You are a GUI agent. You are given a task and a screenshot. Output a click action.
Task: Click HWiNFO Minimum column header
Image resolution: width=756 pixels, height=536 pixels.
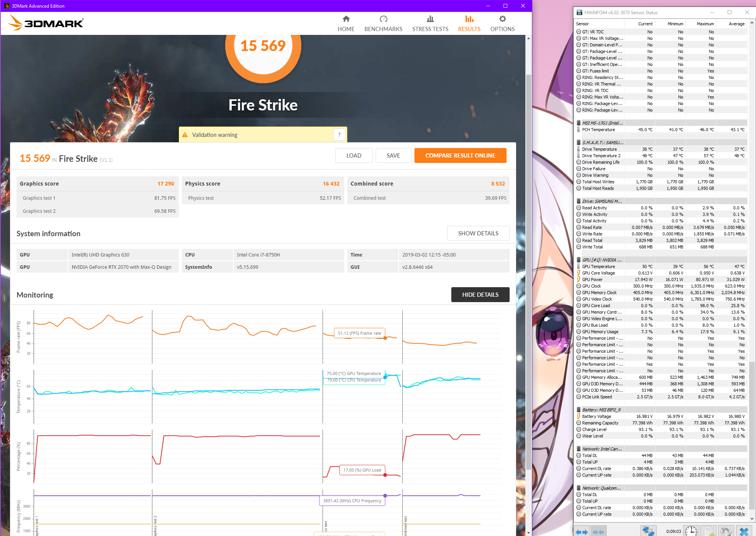(670, 24)
